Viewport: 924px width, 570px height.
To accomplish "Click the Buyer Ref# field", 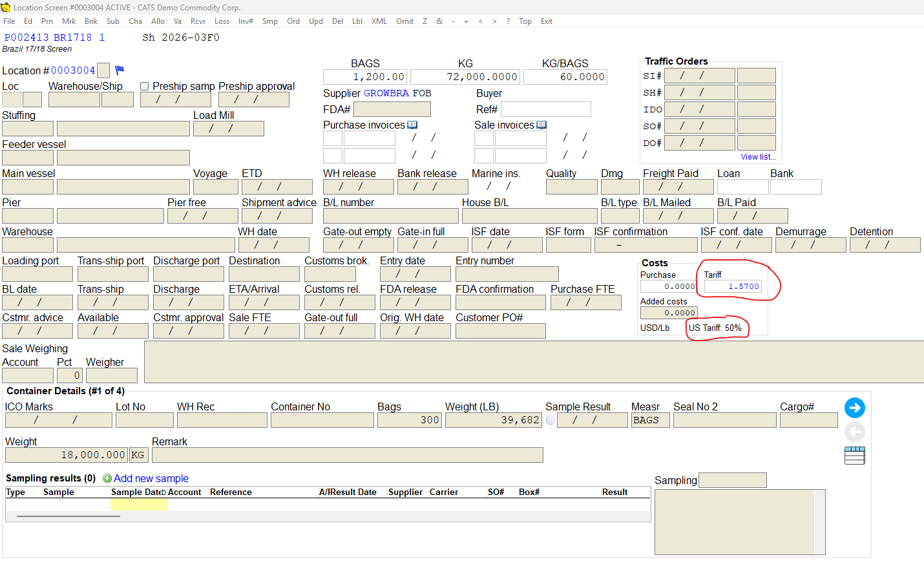I will (546, 109).
